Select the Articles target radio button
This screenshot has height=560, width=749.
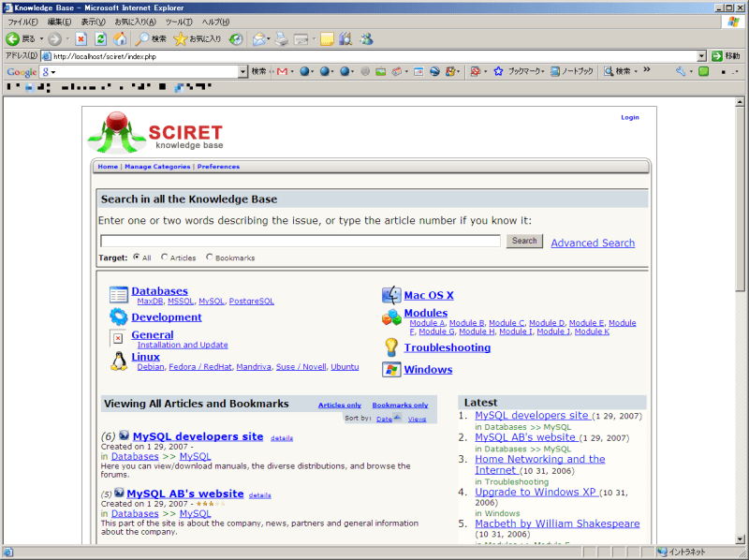tap(165, 257)
